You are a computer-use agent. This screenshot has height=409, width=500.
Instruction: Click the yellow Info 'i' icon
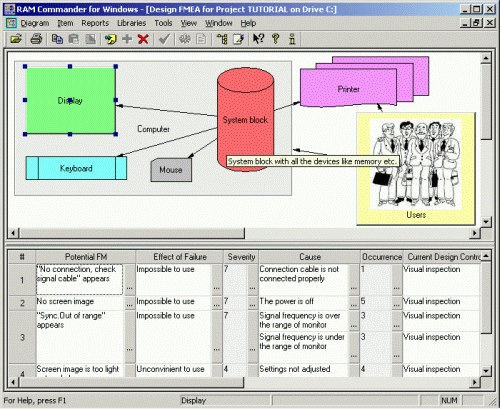point(292,39)
